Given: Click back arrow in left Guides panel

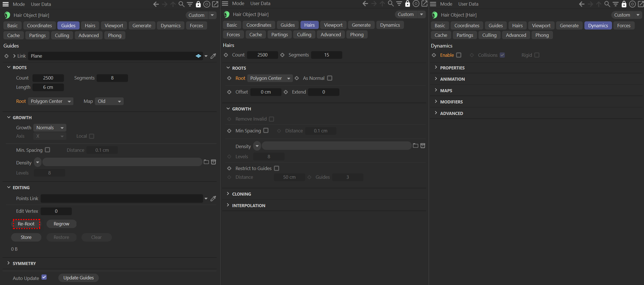Looking at the screenshot, I should click(x=156, y=4).
